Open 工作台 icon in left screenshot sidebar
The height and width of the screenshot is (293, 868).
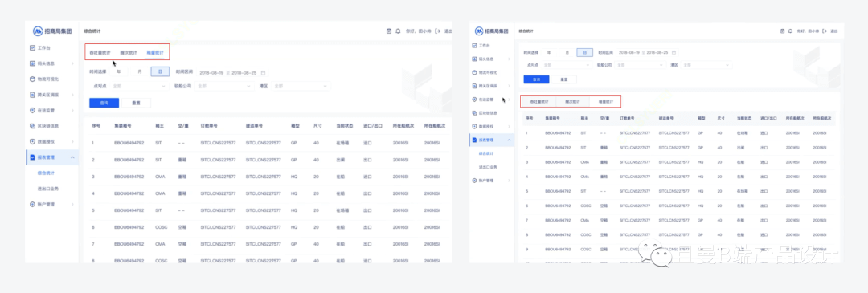pos(33,48)
